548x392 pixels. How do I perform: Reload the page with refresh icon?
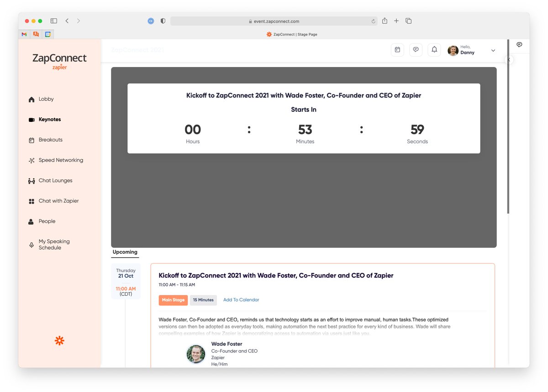point(373,21)
